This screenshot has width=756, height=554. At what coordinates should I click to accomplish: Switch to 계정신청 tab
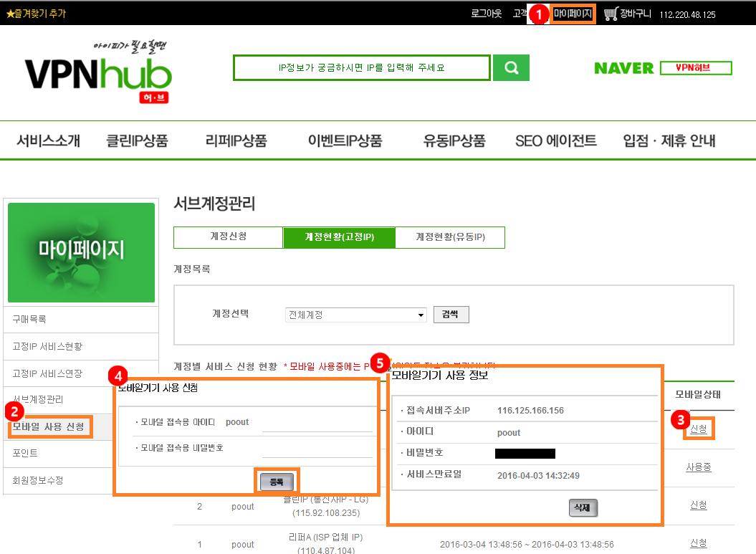click(x=228, y=237)
